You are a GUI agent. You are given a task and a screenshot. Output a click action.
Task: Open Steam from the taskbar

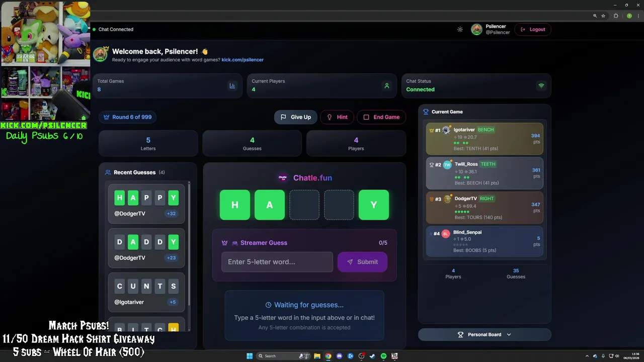click(x=372, y=356)
